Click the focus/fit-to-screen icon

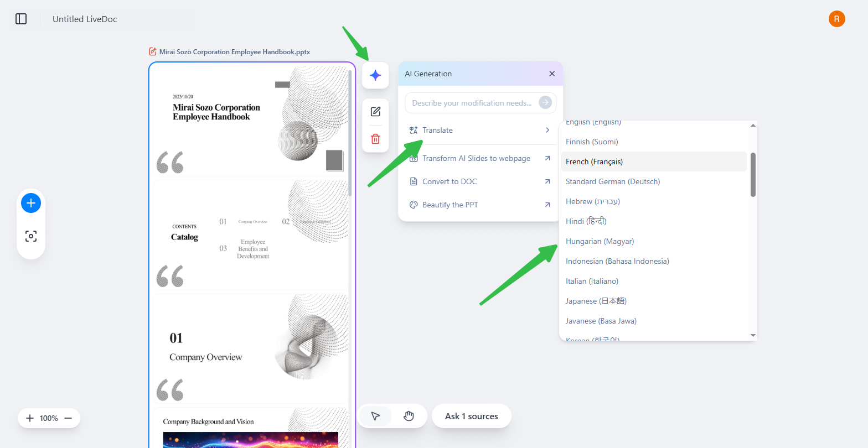tap(31, 236)
